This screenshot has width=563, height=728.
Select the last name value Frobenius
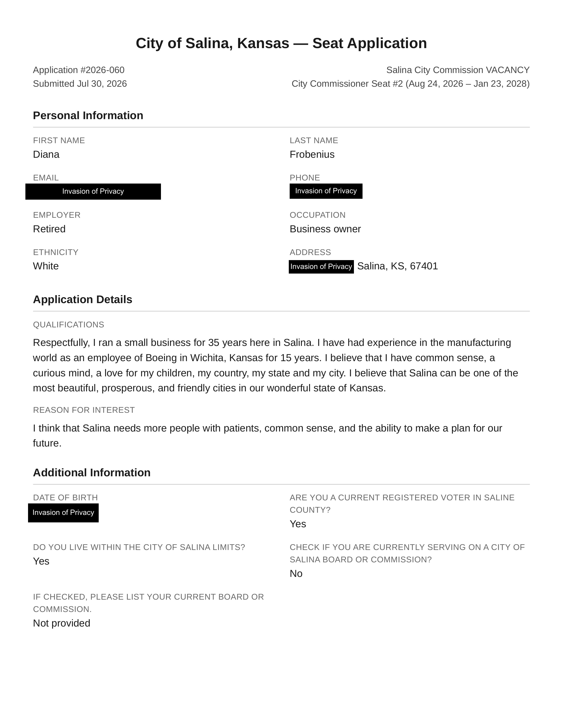(x=312, y=154)
